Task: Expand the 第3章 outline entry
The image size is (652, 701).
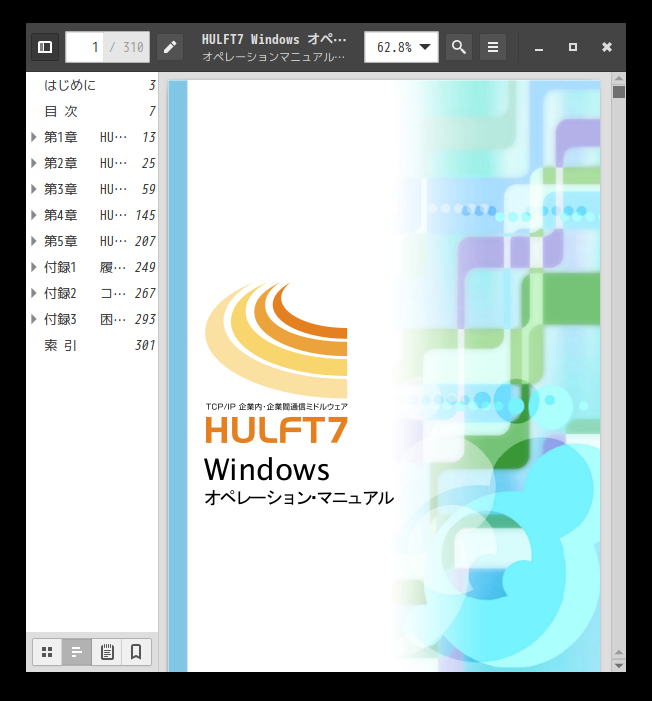Action: [34, 189]
